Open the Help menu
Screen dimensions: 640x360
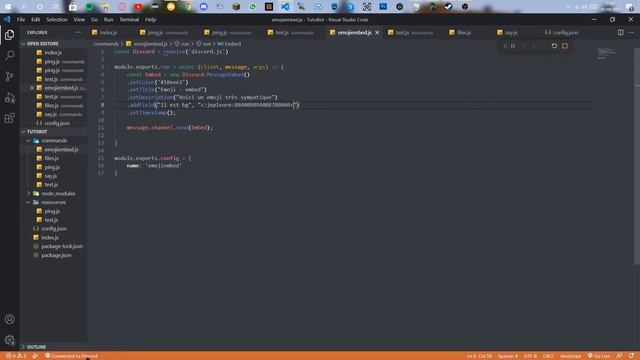[x=151, y=20]
